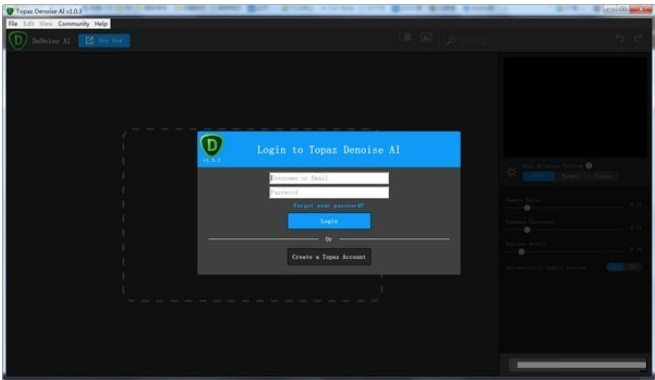The height and width of the screenshot is (380, 655).
Task: Click the Buy Now button
Action: 104,41
